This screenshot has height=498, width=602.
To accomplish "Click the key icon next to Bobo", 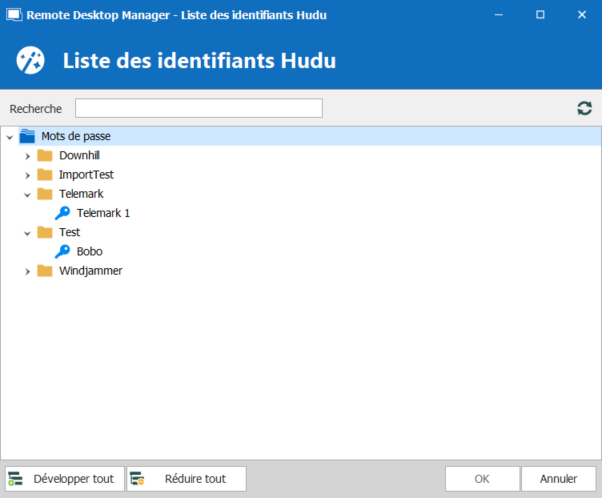I will (62, 251).
